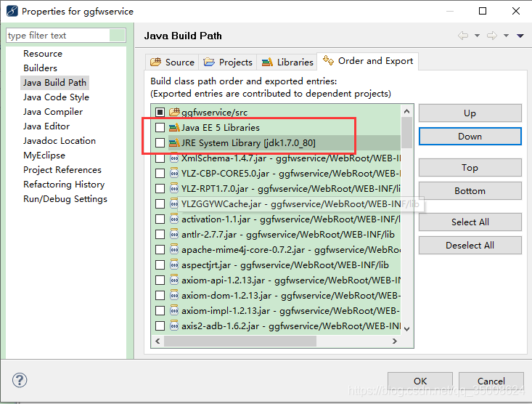The image size is (532, 404).
Task: Check the aspectjrt.jar checkbox
Action: click(x=160, y=265)
